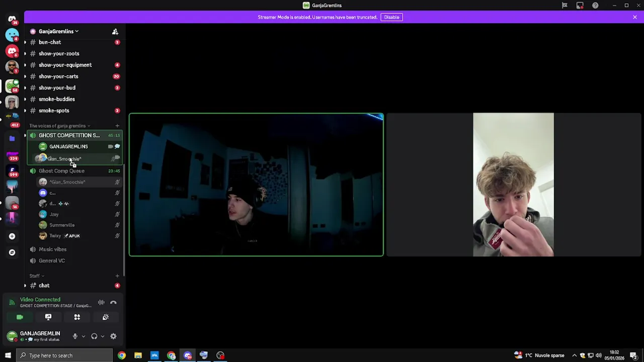Click the Add a Server plus icon
Viewport: 644px width, 362px height.
(x=12, y=236)
